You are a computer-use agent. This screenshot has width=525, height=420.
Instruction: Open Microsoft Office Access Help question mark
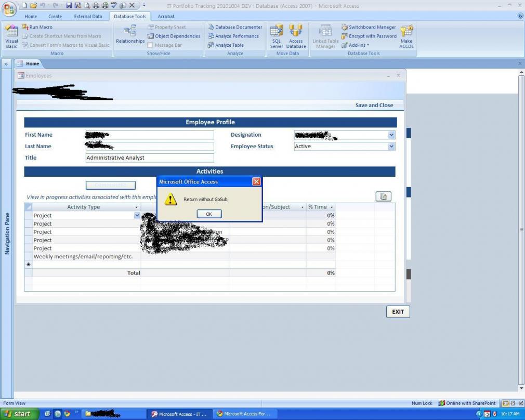521,16
